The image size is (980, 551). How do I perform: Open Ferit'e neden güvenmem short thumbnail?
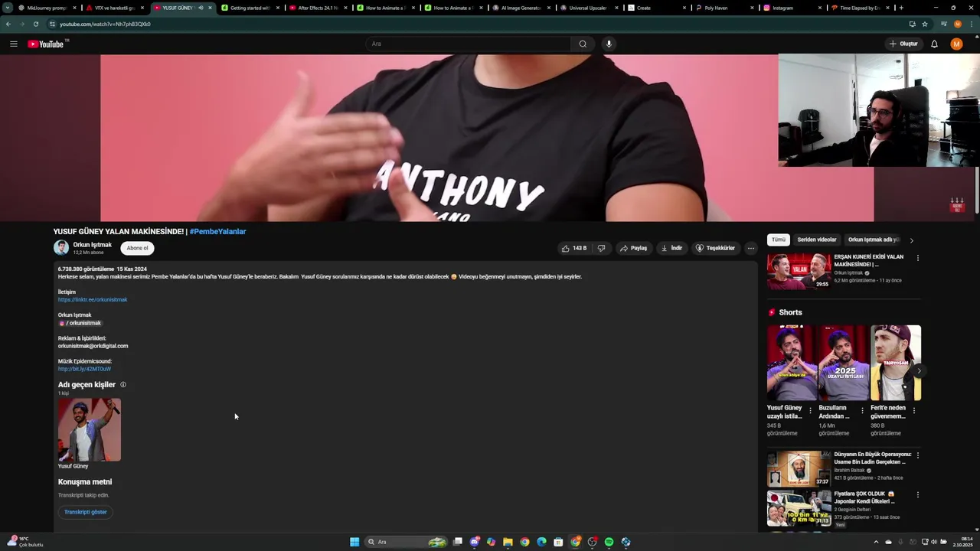tap(896, 363)
